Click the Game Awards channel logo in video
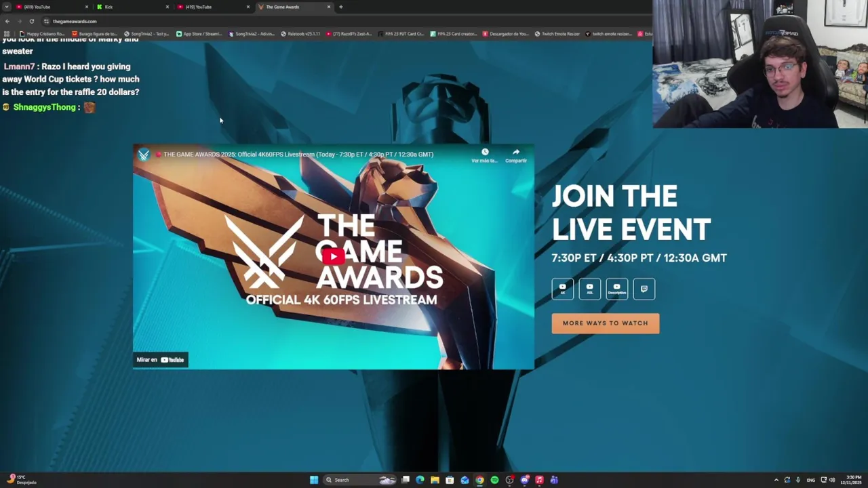Viewport: 868px width, 488px height. (144, 155)
